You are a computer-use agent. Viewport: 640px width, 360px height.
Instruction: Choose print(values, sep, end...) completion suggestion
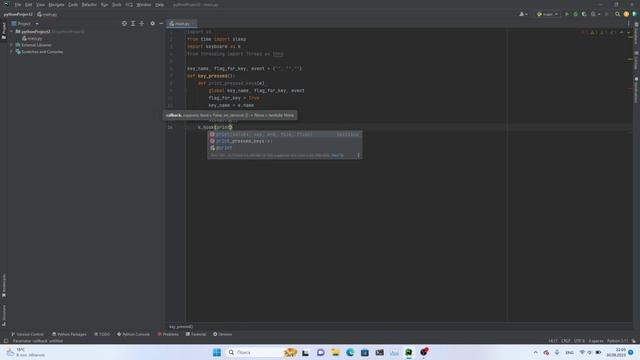point(284,134)
